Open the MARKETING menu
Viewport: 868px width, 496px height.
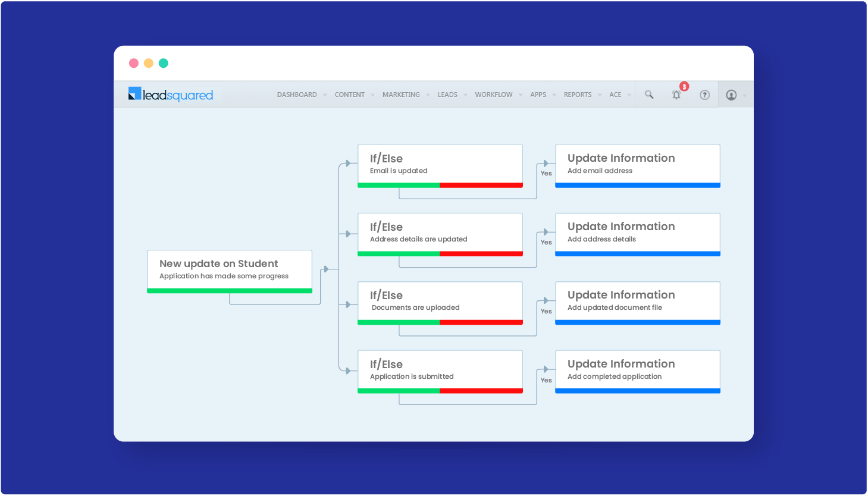pyautogui.click(x=402, y=94)
